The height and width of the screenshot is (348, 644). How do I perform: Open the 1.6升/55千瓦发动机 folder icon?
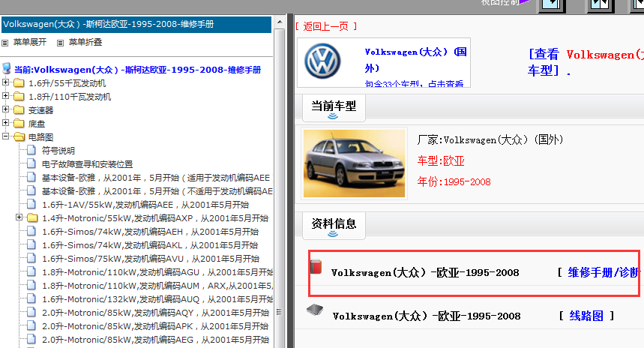tap(19, 83)
